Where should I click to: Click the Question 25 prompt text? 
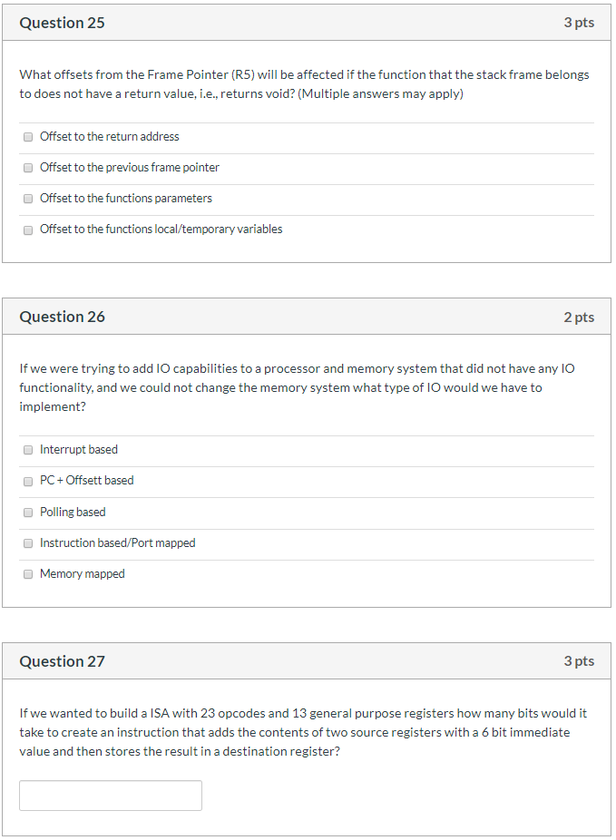pyautogui.click(x=304, y=83)
